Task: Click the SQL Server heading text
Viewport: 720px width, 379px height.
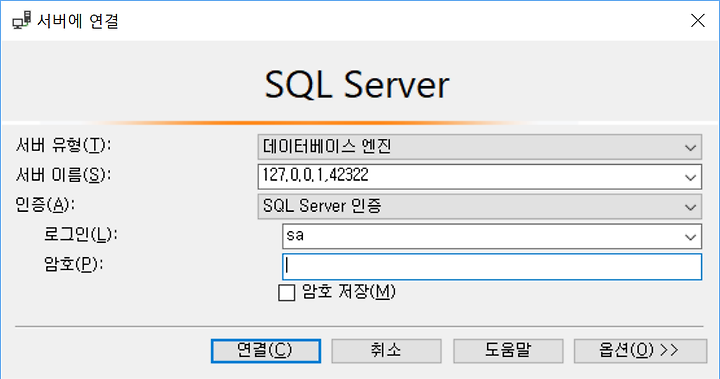Action: coord(357,85)
